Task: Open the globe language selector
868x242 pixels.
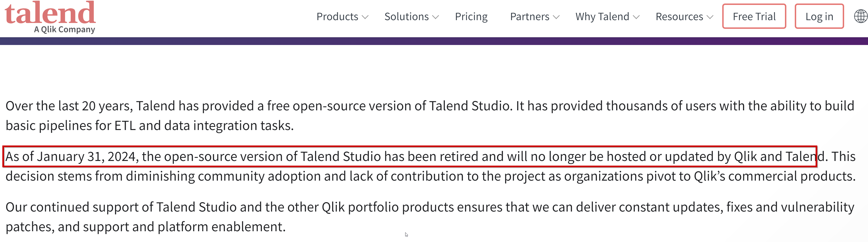Action: click(861, 16)
